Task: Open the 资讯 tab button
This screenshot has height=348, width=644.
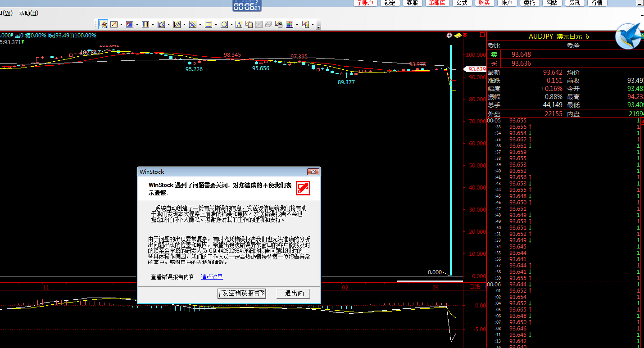Action: pos(574,3)
